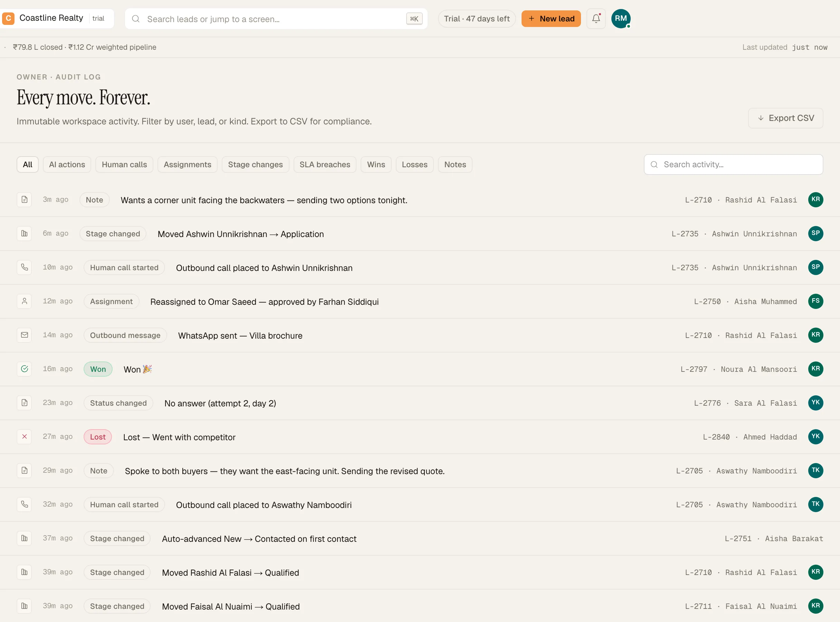Screen dimensions: 840x622
Task: Click the SP avatar on the Stage changed Ashwin row
Action: [x=815, y=234]
